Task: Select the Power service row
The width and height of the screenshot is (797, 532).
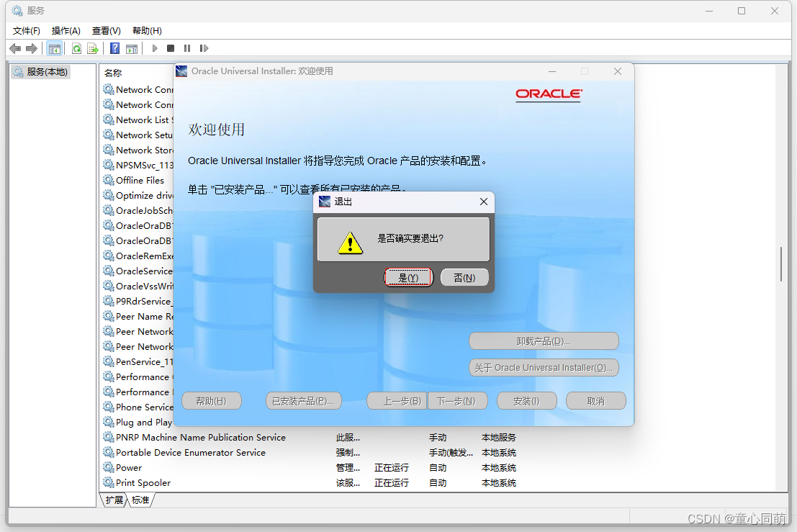Action: click(310, 467)
